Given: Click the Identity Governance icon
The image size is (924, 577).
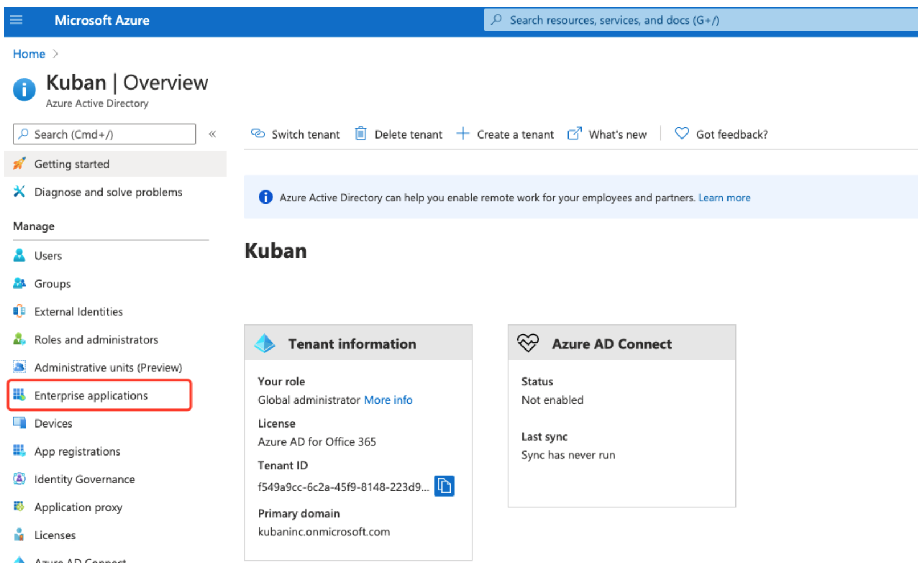Looking at the screenshot, I should click(x=19, y=478).
